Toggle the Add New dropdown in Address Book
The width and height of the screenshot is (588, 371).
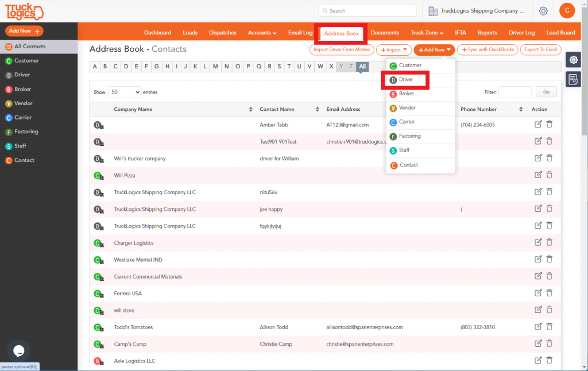point(434,49)
